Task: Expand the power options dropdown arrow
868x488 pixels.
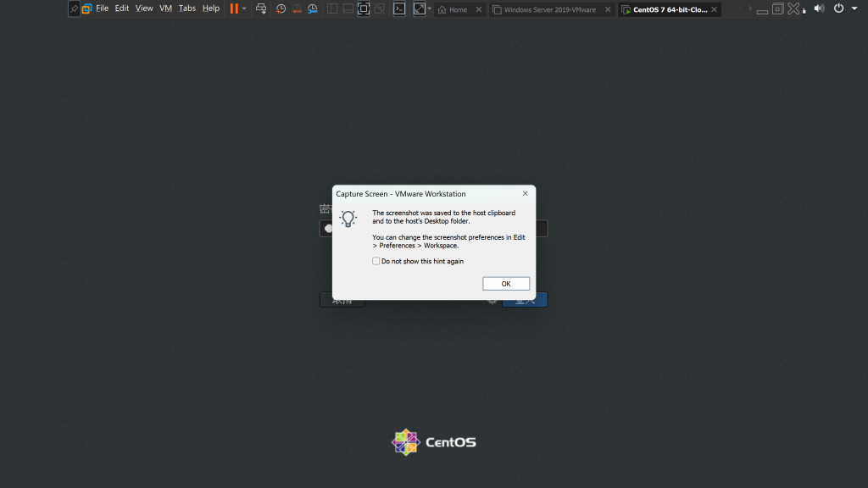Action: (x=245, y=8)
